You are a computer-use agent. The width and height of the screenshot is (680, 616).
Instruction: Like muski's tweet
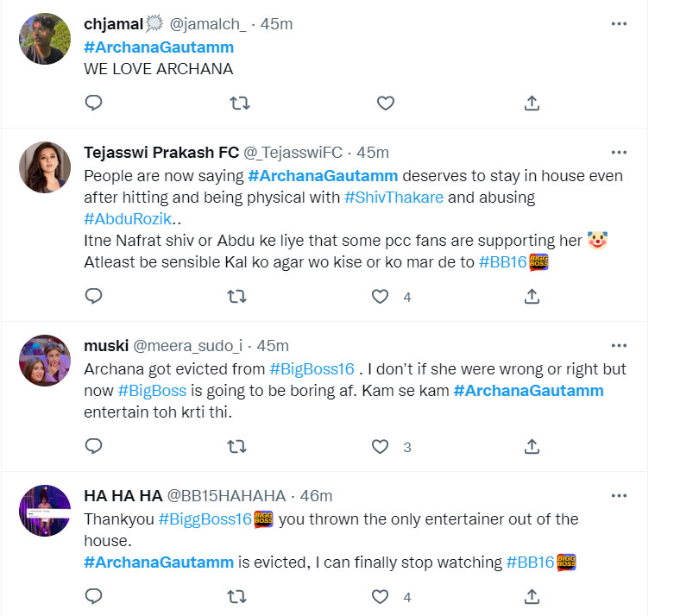pyautogui.click(x=380, y=447)
